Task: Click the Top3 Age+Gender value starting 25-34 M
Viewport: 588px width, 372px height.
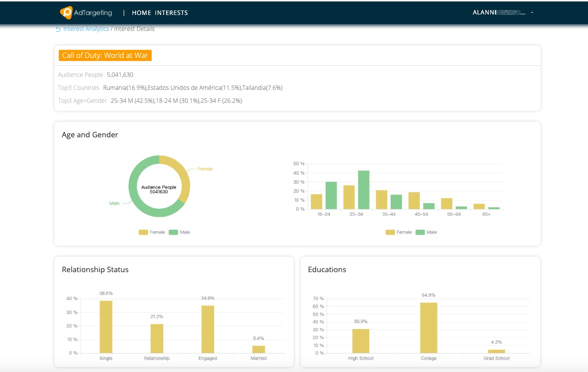Action: click(x=176, y=100)
